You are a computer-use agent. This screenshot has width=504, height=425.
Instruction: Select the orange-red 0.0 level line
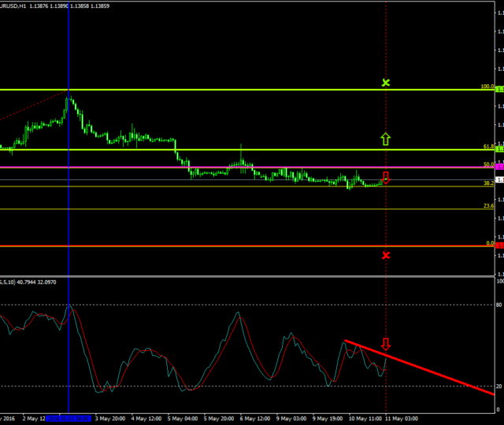coord(236,246)
